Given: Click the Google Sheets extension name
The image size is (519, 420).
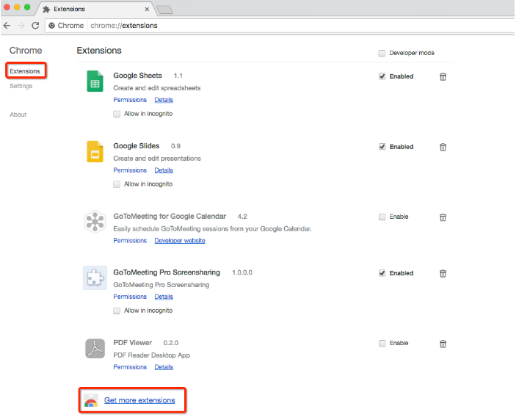Looking at the screenshot, I should [x=138, y=76].
